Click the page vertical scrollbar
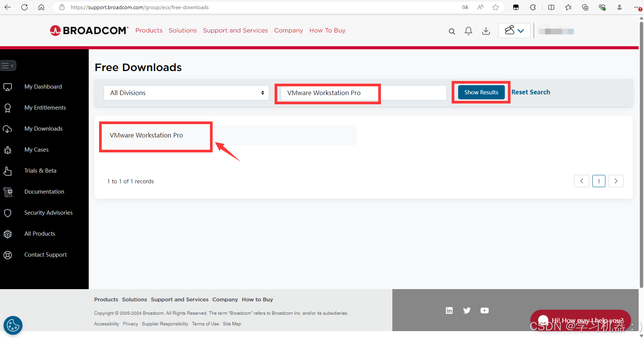 [641, 155]
